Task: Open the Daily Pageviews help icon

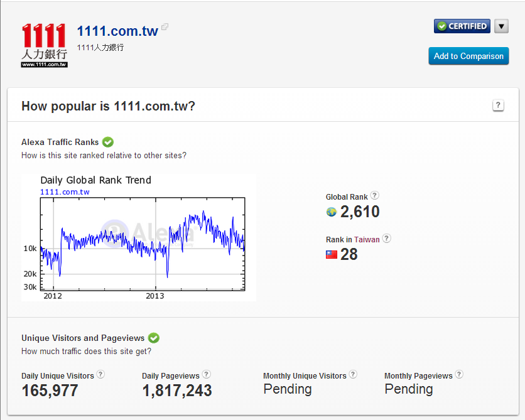Action: coord(206,374)
